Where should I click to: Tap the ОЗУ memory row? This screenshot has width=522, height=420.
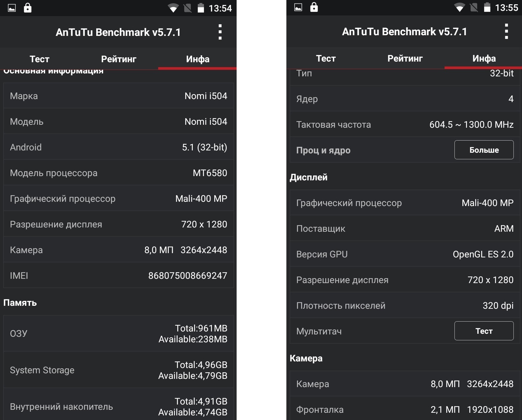tap(119, 333)
